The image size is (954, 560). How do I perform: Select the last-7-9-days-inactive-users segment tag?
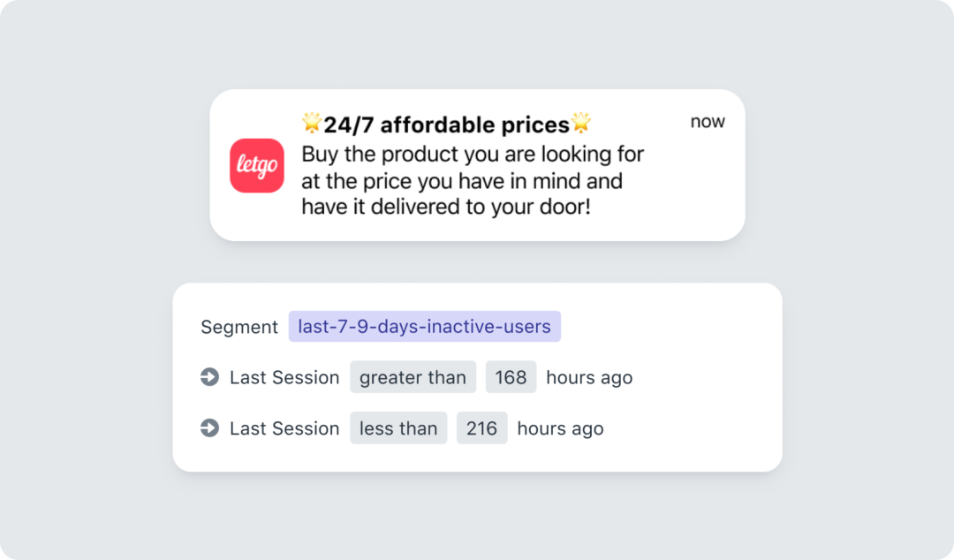(x=424, y=327)
